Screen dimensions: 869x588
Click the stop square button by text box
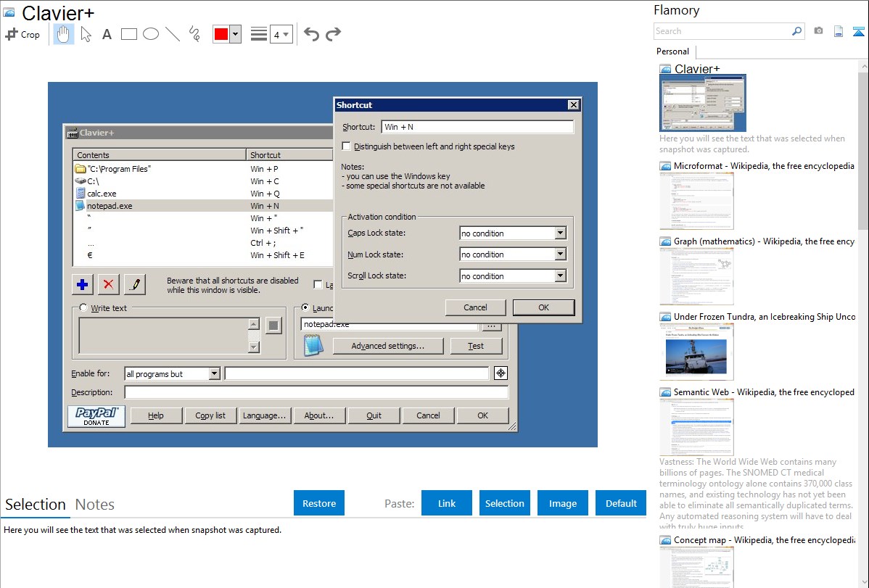click(273, 326)
